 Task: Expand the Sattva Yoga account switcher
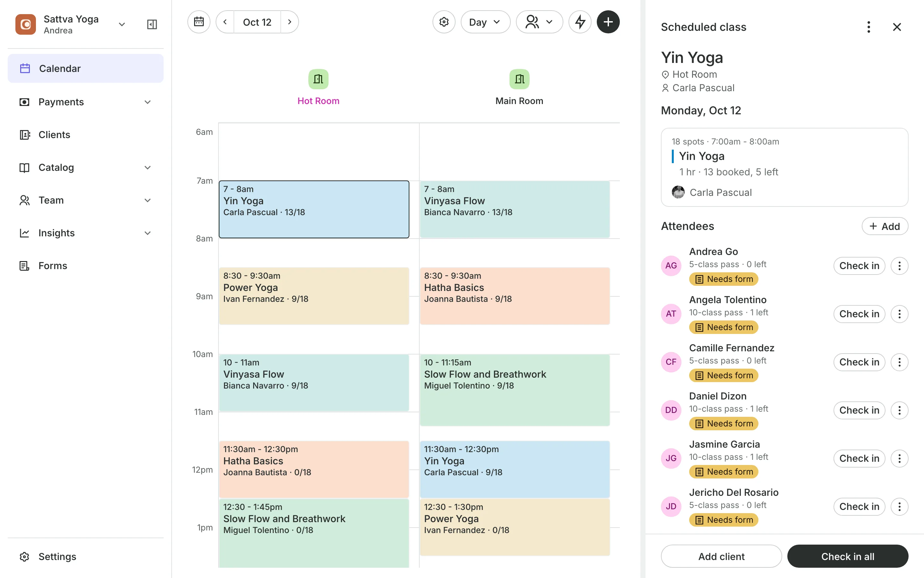coord(122,24)
